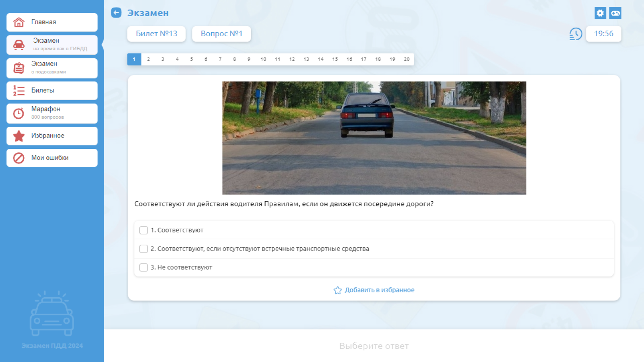Screen dimensions: 644x362
Task: Open the Вопрос №1 selector
Action: [221, 34]
